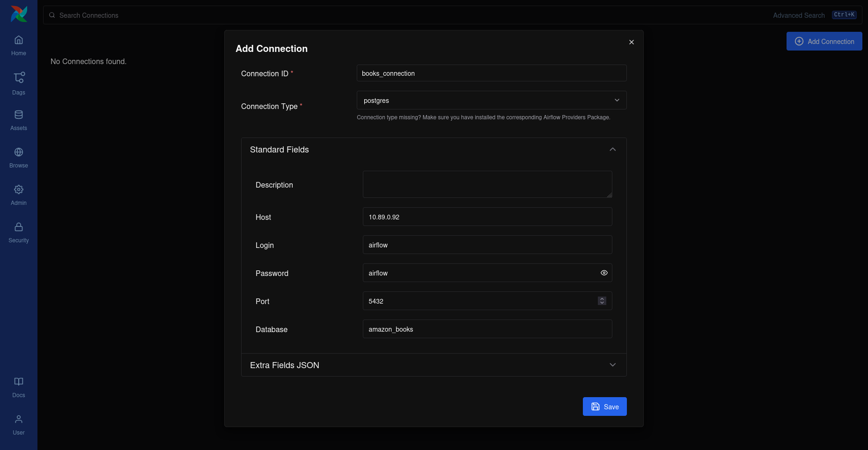
Task: Click the Description text area
Action: [487, 184]
